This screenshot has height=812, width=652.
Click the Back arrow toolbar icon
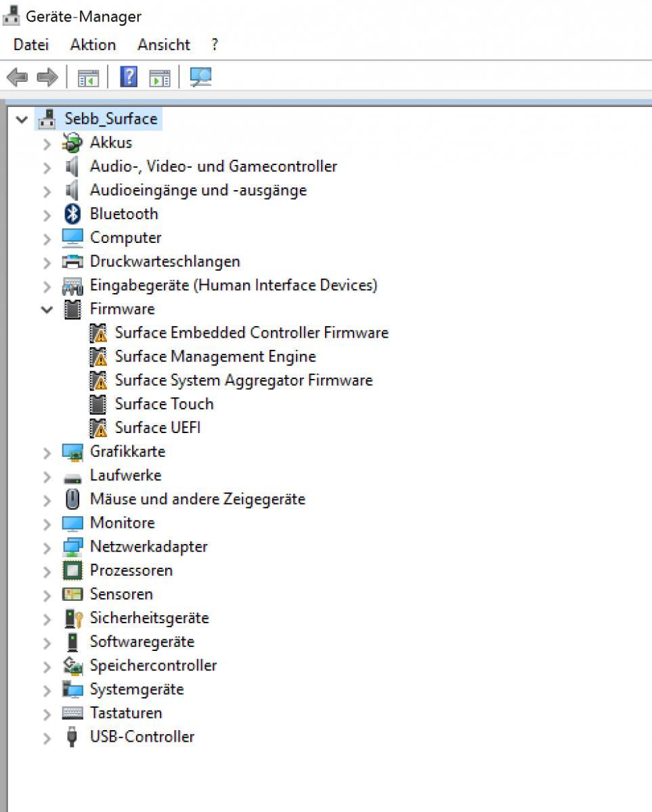(x=17, y=77)
